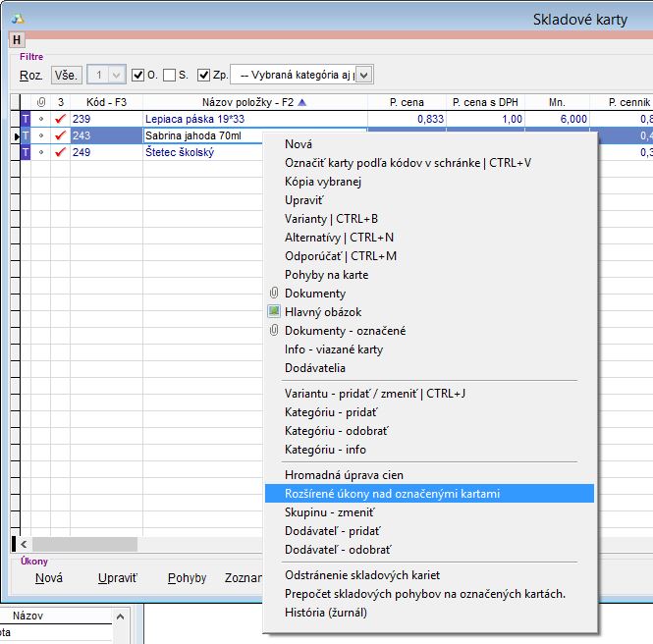Choose Hromadná úprava cien from context menu
653x644 pixels.
click(344, 475)
